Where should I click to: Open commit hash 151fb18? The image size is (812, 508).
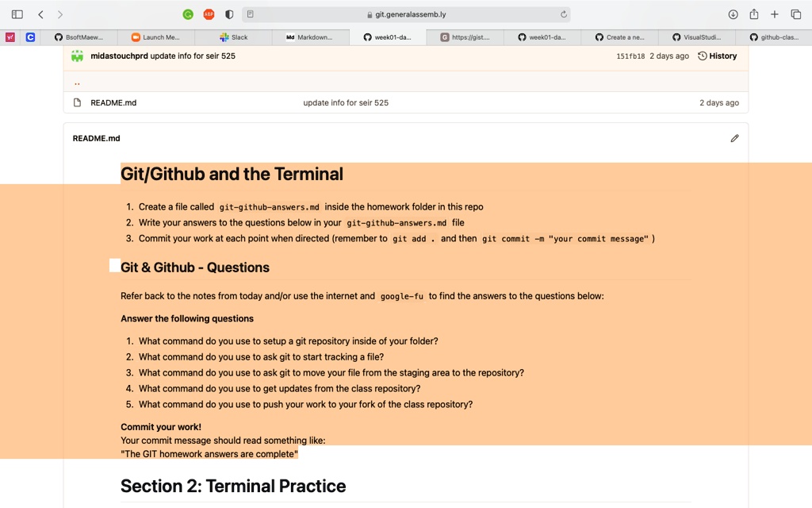point(630,56)
